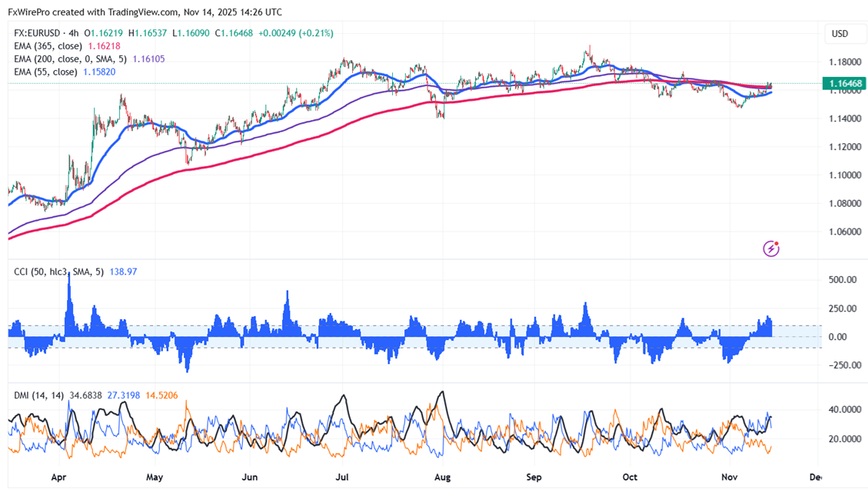
Task: Click the CCI (50, hlc3, SMA, 5) legend
Action: tap(58, 272)
